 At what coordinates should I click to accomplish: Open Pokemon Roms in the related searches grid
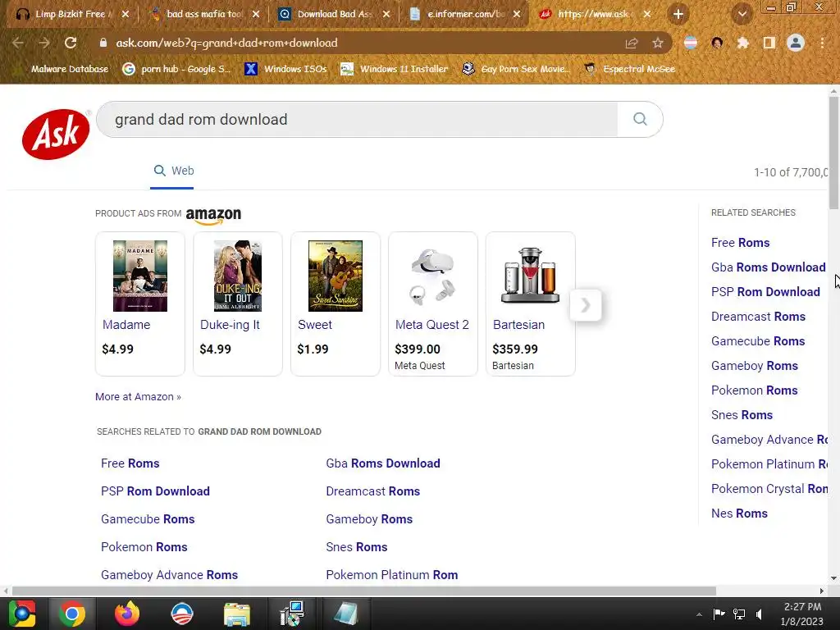click(144, 547)
